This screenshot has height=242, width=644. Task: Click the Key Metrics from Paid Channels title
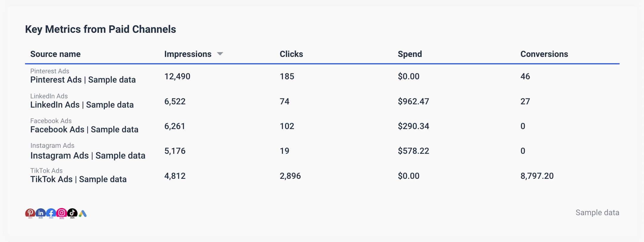click(x=100, y=29)
